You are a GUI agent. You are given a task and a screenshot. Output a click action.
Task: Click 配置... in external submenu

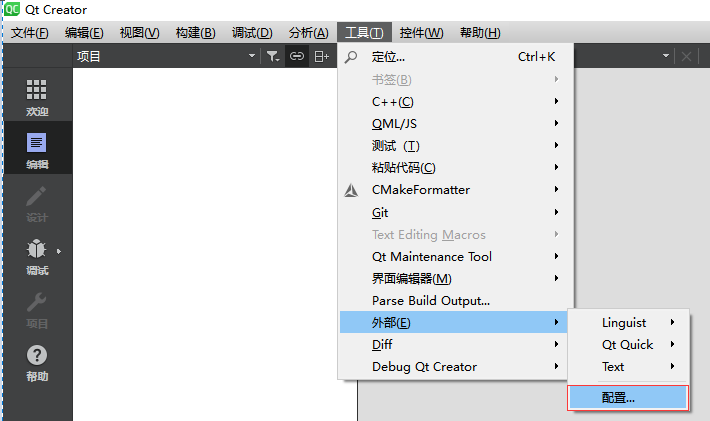(628, 398)
